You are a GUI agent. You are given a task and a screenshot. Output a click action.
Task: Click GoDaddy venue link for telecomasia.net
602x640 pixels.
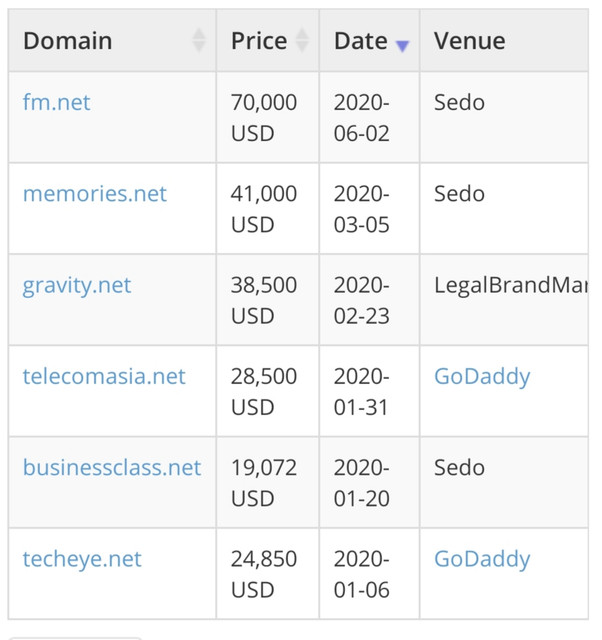coord(482,376)
